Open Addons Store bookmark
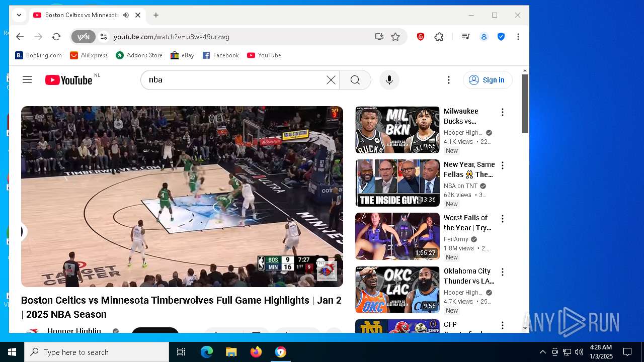The image size is (644, 362). 139,55
